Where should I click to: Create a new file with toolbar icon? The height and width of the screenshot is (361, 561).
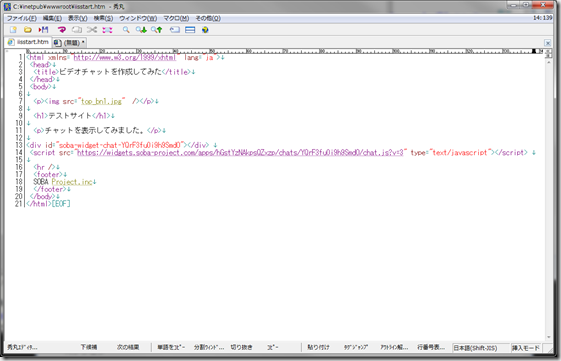coord(13,30)
